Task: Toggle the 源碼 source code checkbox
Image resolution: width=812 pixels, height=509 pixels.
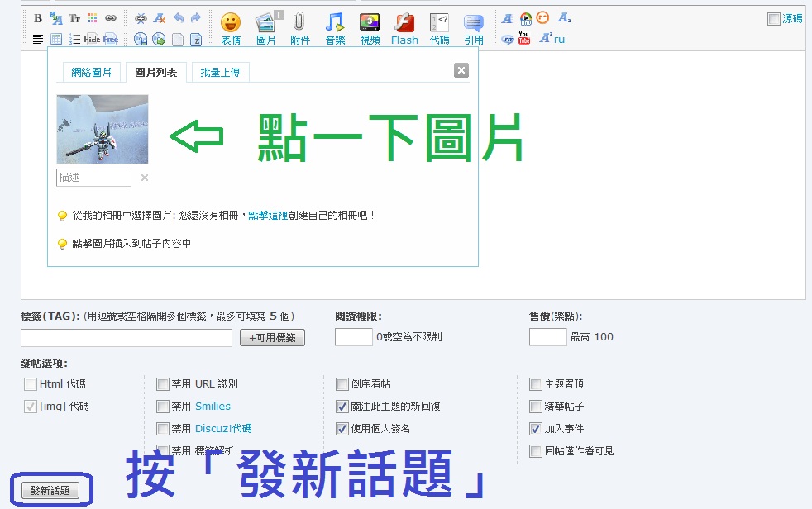Action: pyautogui.click(x=774, y=19)
